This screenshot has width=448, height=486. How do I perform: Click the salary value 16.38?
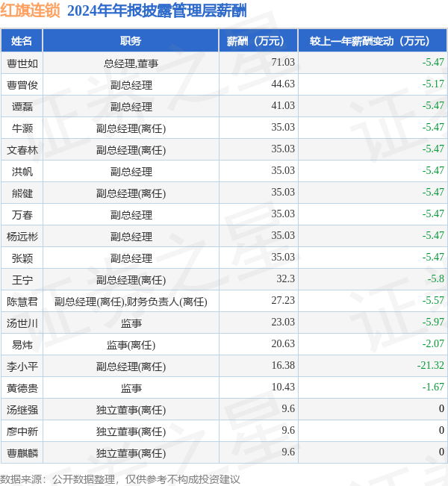click(x=283, y=365)
